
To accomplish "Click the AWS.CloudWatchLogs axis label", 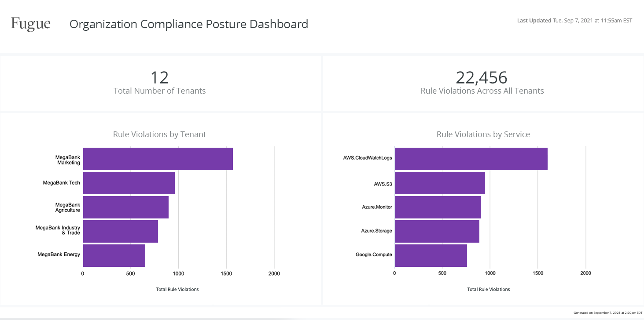I will [x=368, y=158].
